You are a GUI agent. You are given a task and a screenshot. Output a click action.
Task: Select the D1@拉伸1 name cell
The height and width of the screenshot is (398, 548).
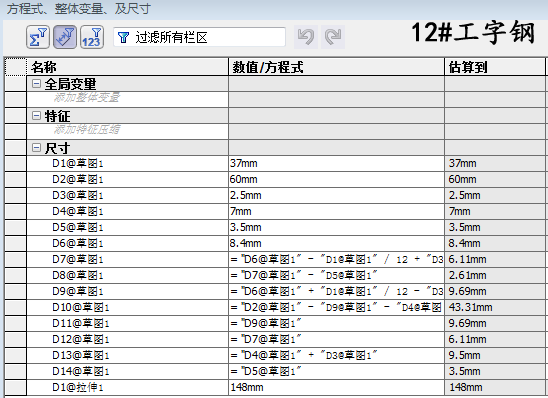point(128,388)
